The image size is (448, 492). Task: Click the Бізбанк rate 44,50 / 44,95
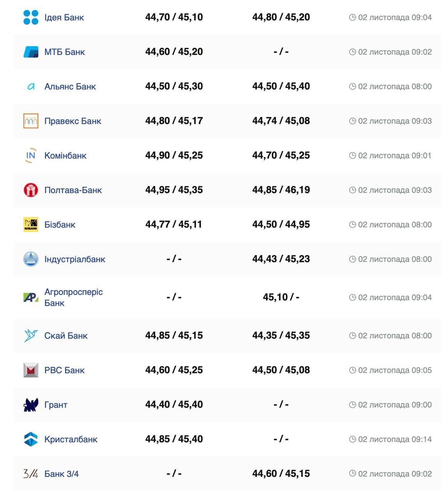pyautogui.click(x=281, y=224)
